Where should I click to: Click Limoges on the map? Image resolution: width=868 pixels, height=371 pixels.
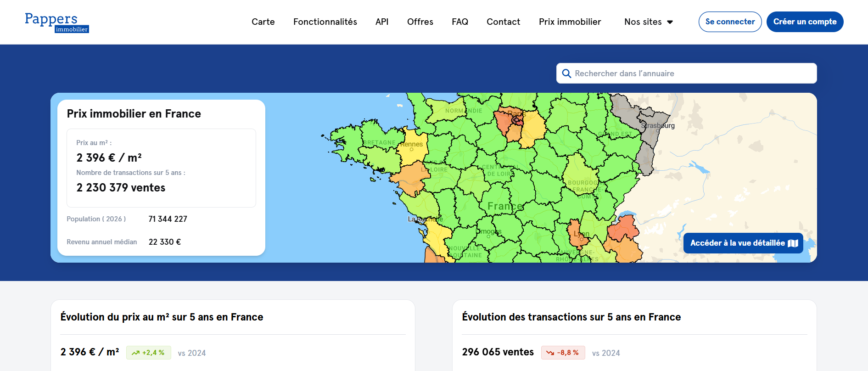(489, 231)
